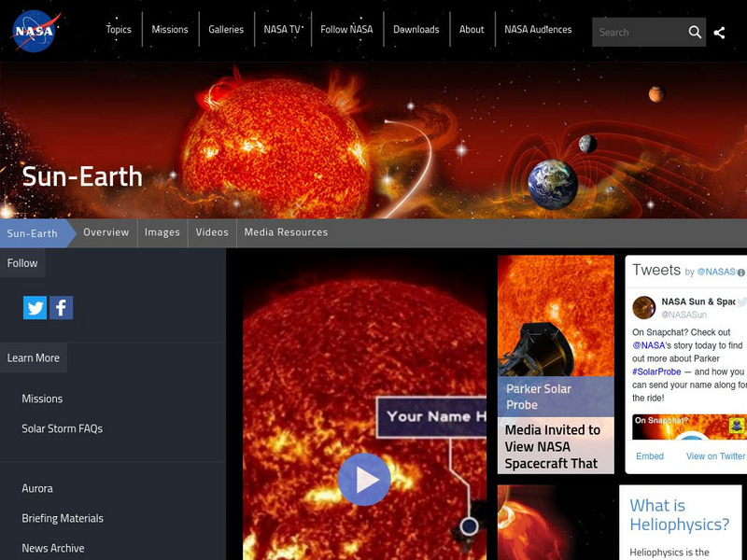Open the About menu
Viewport: 747px width, 560px height.
(472, 30)
